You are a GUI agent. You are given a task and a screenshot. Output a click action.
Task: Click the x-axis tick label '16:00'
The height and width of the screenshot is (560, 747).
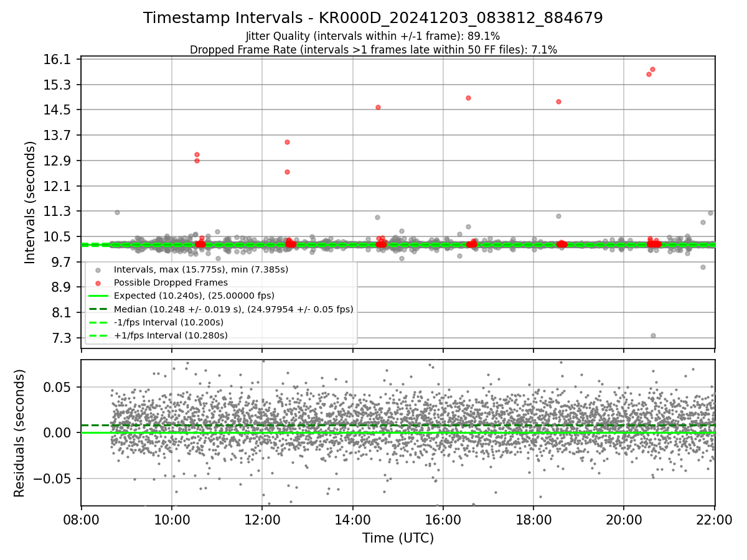[x=443, y=520]
